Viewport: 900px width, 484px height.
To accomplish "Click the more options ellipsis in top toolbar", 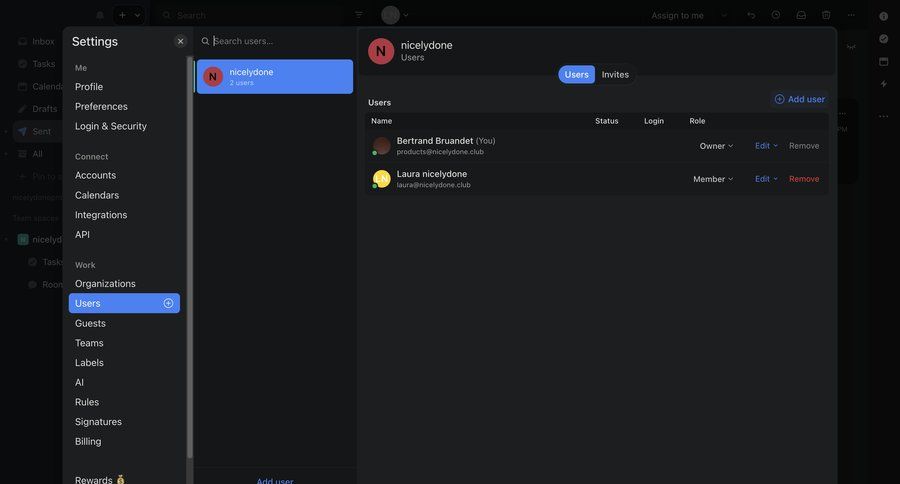I will click(x=851, y=15).
